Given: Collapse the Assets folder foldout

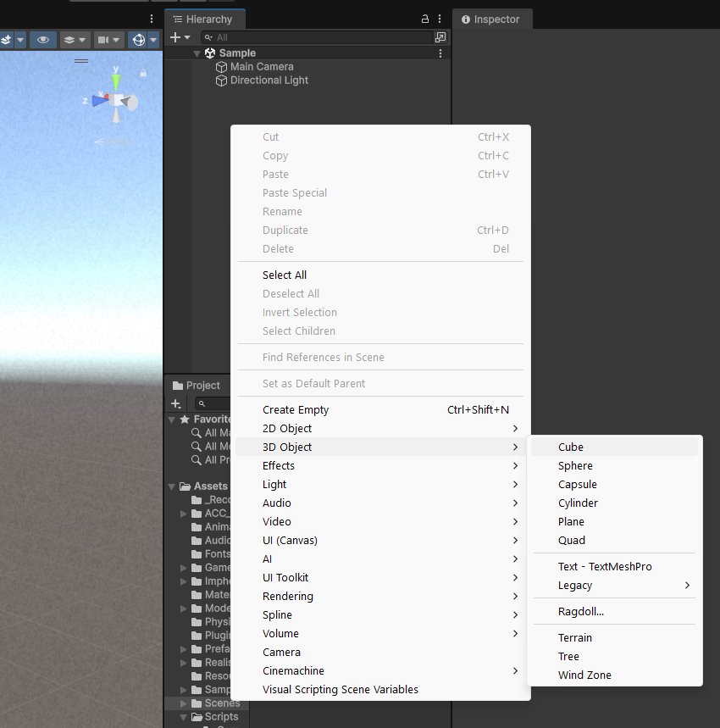Looking at the screenshot, I should pyautogui.click(x=172, y=486).
